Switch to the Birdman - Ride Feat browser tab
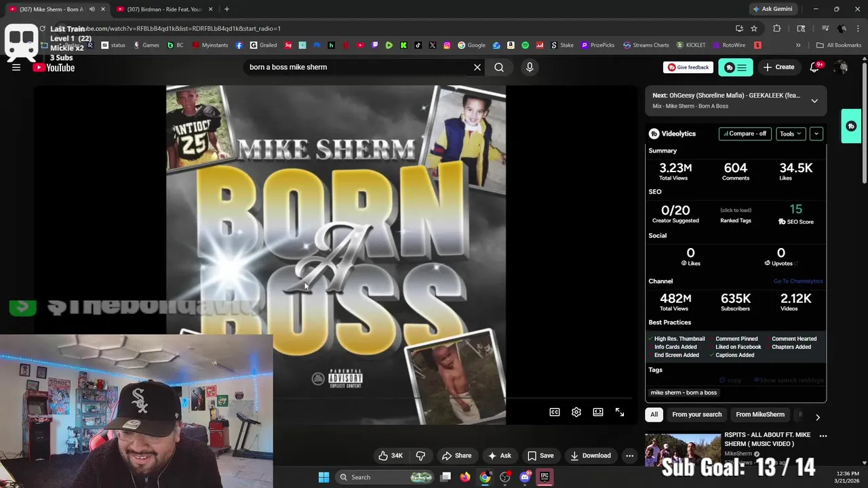This screenshot has width=868, height=488. pyautogui.click(x=165, y=9)
